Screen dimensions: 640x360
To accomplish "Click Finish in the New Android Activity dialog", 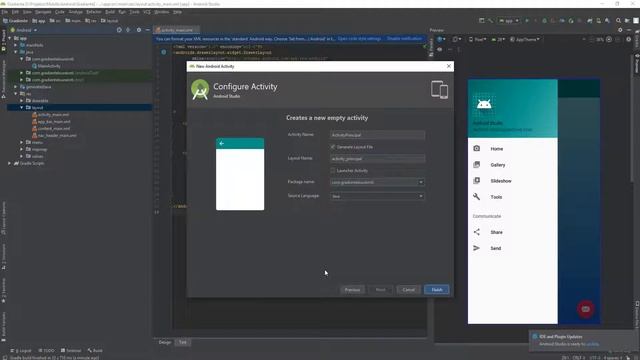I will 436,290.
